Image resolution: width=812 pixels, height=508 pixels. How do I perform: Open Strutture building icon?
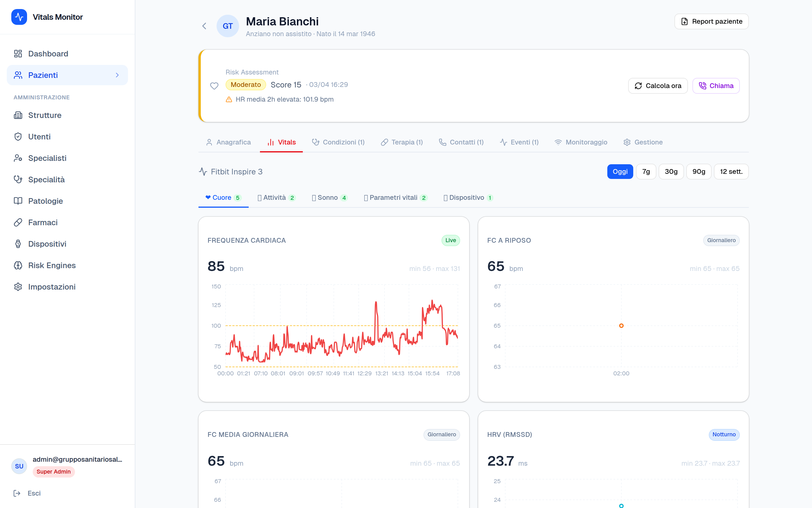(18, 115)
